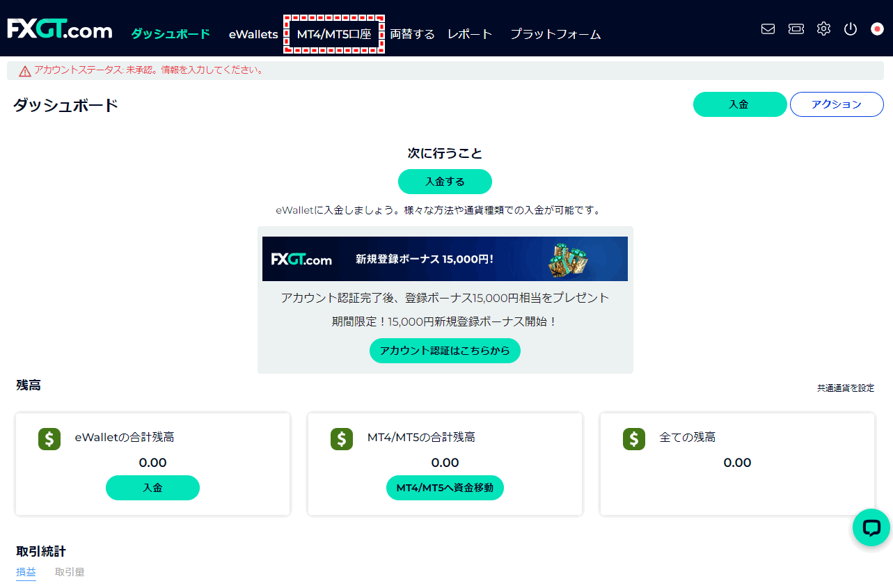
Task: Click the 全ての残高 dollar icon
Action: point(634,438)
